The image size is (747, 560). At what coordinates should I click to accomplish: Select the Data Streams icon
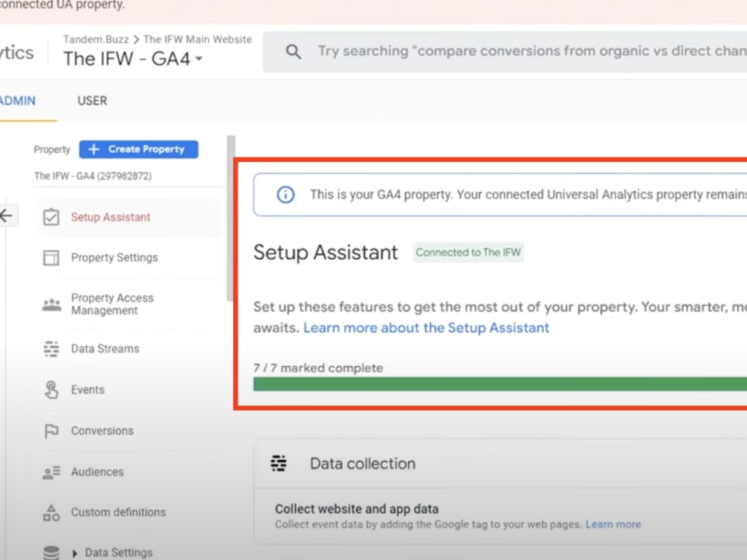pyautogui.click(x=50, y=349)
